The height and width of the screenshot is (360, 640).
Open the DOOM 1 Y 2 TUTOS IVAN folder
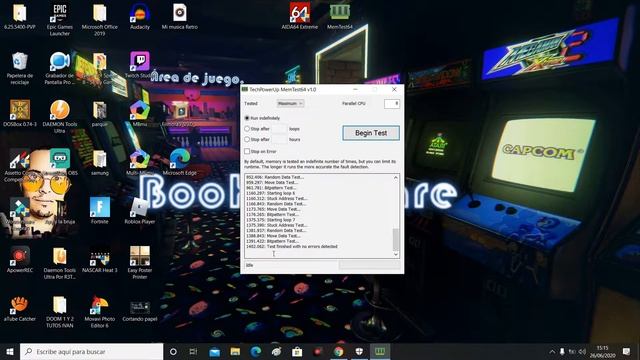click(x=60, y=311)
